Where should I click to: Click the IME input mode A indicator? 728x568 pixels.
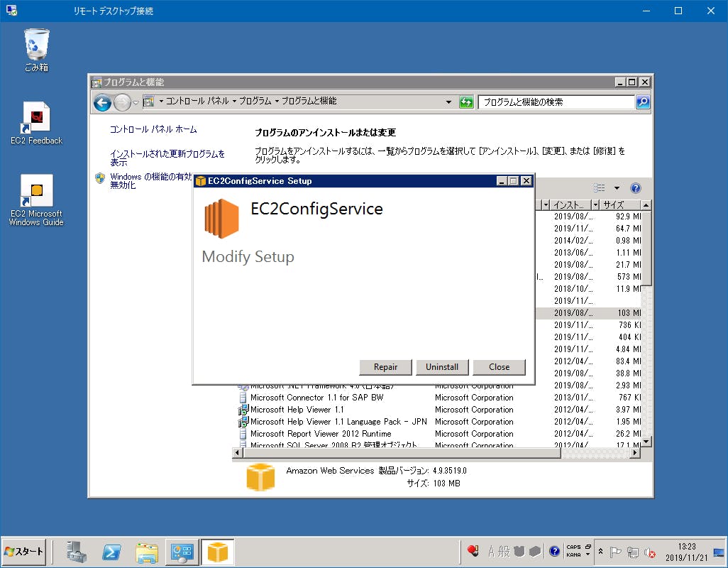(x=491, y=551)
